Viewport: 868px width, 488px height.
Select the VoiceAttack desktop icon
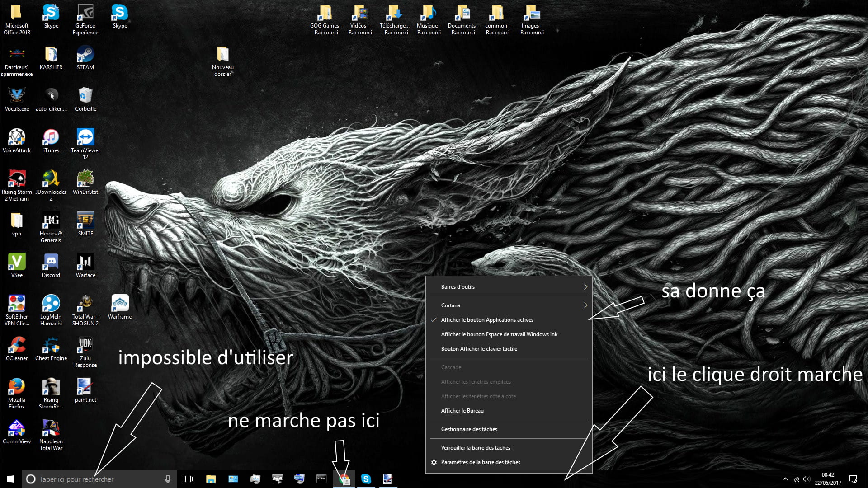tap(17, 141)
